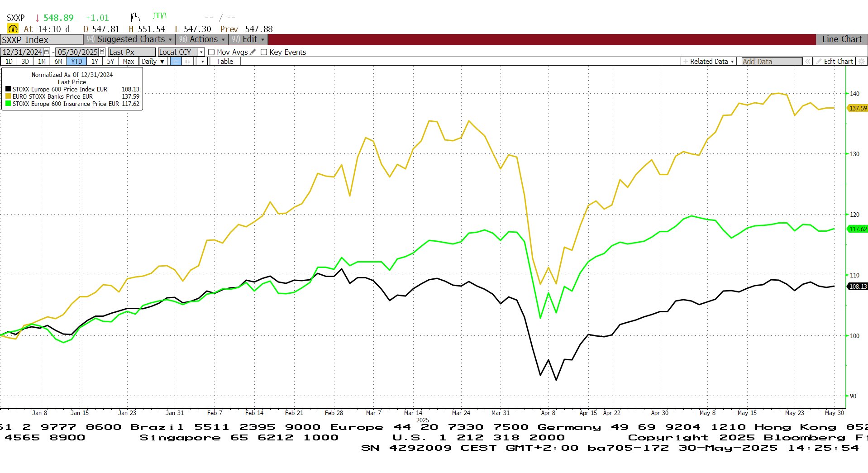Click the SXXP ticker at top left

coord(15,18)
